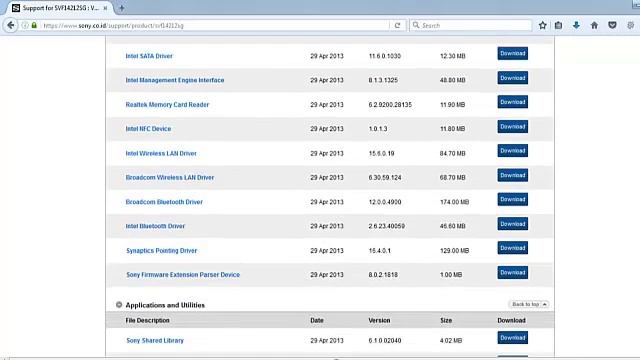
Task: Download Sony Shared Library
Action: coord(512,338)
